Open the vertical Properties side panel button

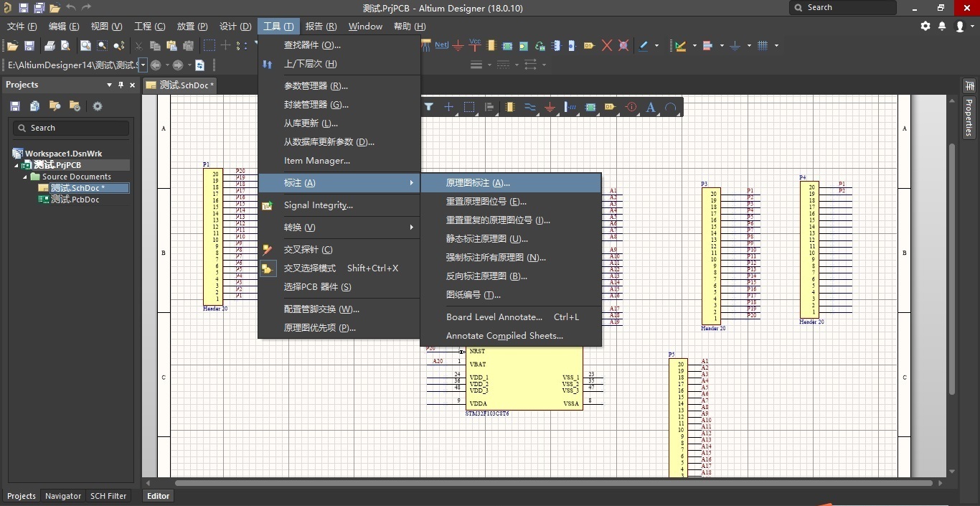969,117
